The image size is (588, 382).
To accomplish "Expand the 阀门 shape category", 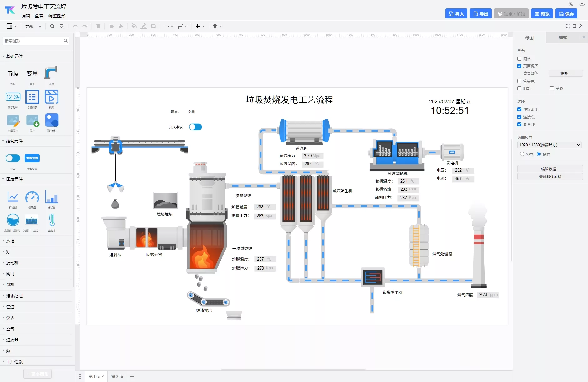I will [x=10, y=274].
